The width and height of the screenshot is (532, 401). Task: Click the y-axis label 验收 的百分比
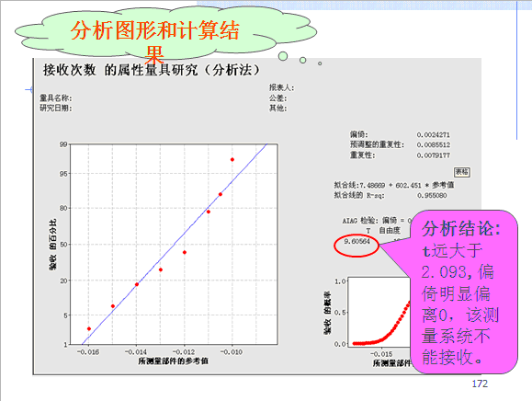pyautogui.click(x=53, y=245)
